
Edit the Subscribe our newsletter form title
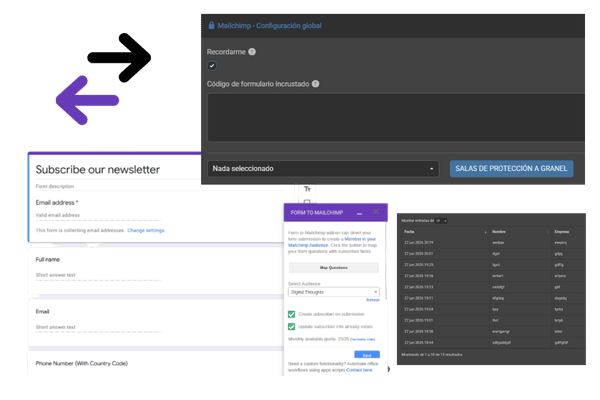click(x=98, y=170)
